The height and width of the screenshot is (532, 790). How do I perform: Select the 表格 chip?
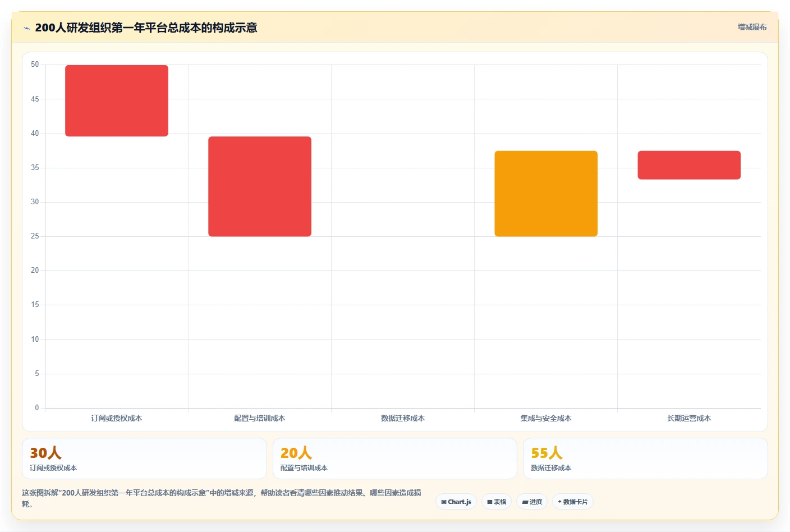point(497,502)
